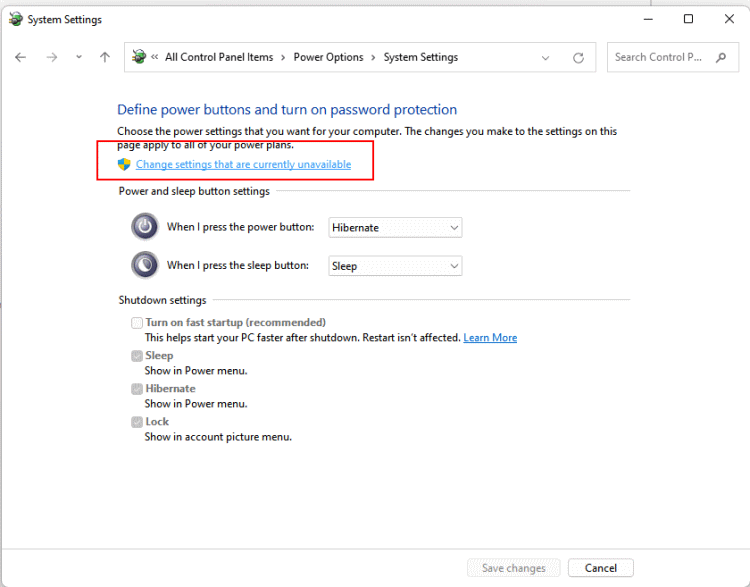Click the shield icon beside the settings link
This screenshot has height=587, width=750.
[125, 164]
